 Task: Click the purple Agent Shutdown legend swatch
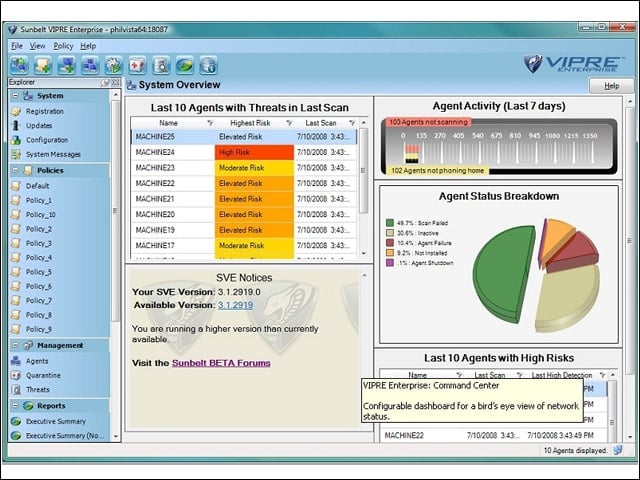click(390, 263)
